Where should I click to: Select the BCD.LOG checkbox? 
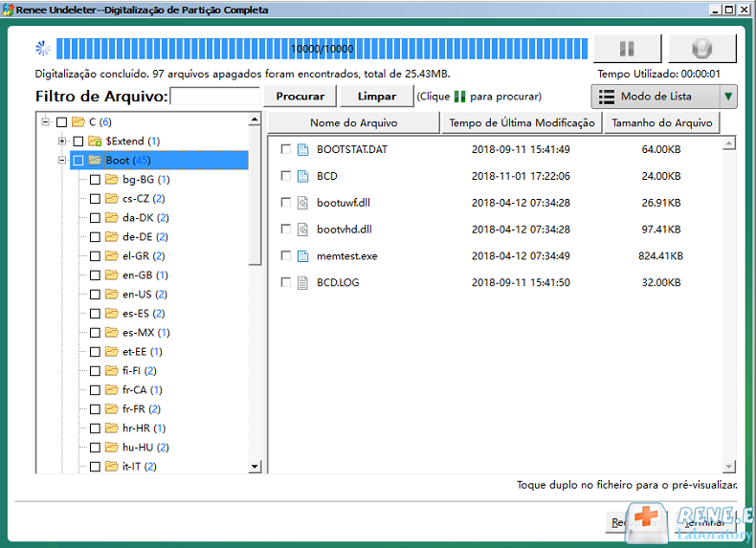coord(286,282)
